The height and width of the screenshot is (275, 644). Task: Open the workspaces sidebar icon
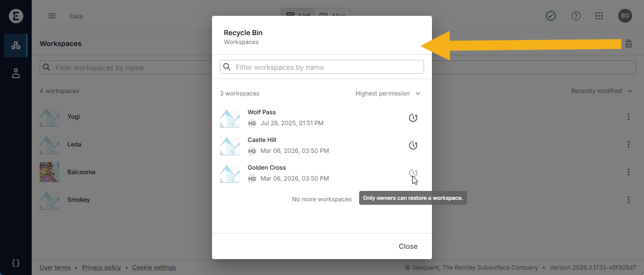pyautogui.click(x=16, y=46)
